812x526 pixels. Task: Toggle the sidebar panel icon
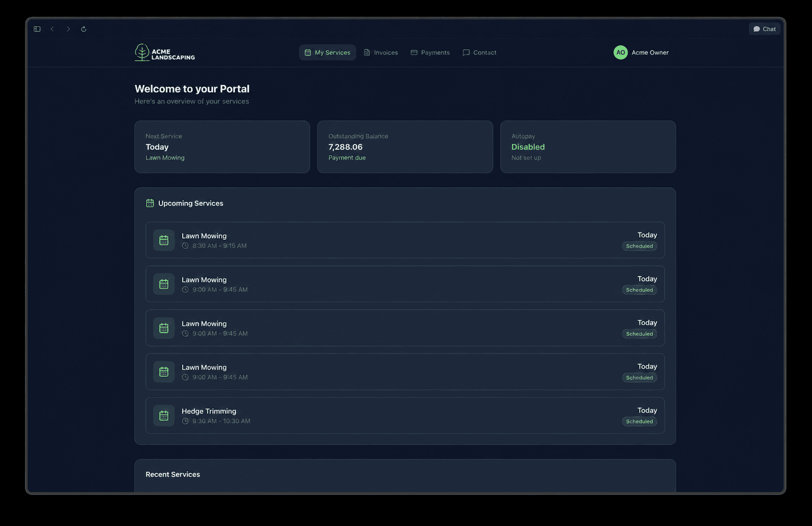[x=37, y=29]
